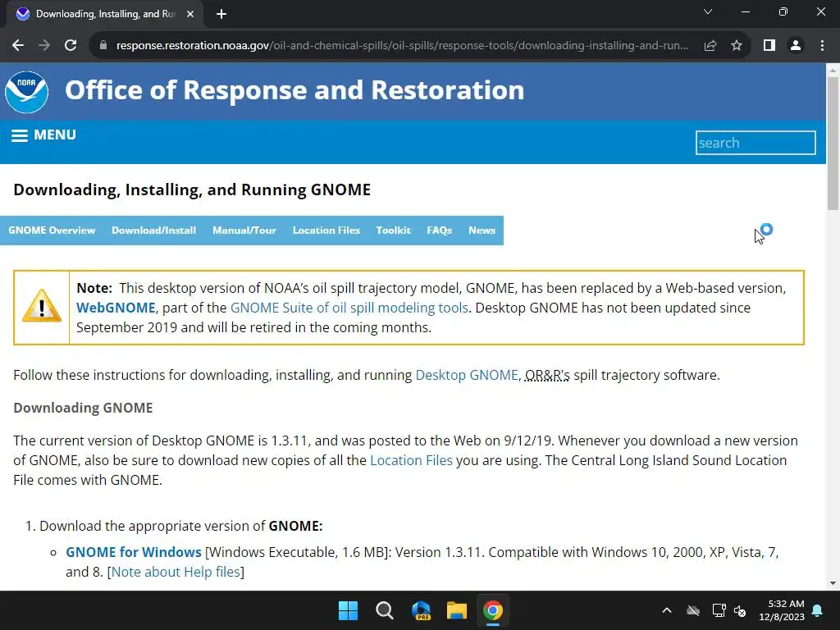Click the address bar URL
This screenshot has height=630, width=840.
click(402, 46)
